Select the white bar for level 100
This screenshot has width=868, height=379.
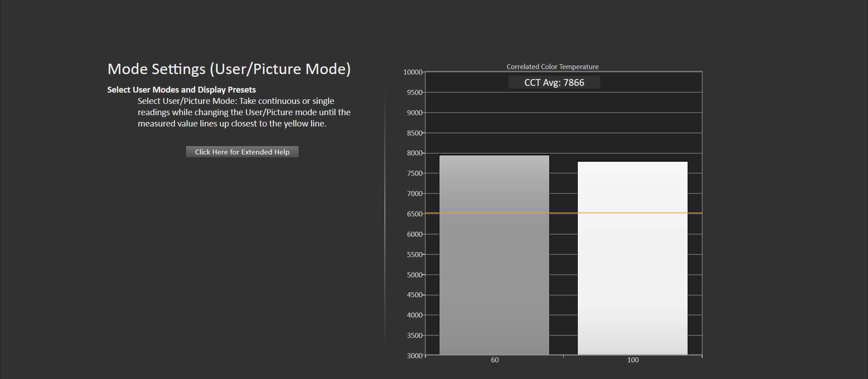pyautogui.click(x=632, y=258)
